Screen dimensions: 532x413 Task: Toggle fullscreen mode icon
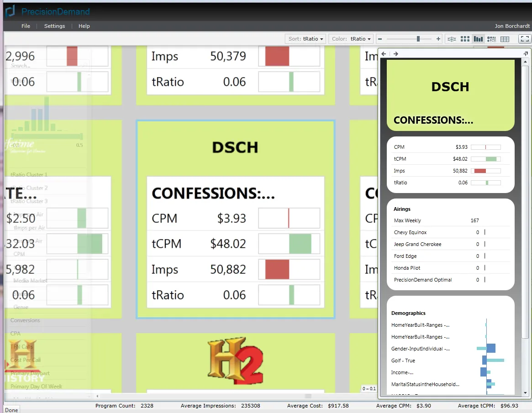pos(525,39)
